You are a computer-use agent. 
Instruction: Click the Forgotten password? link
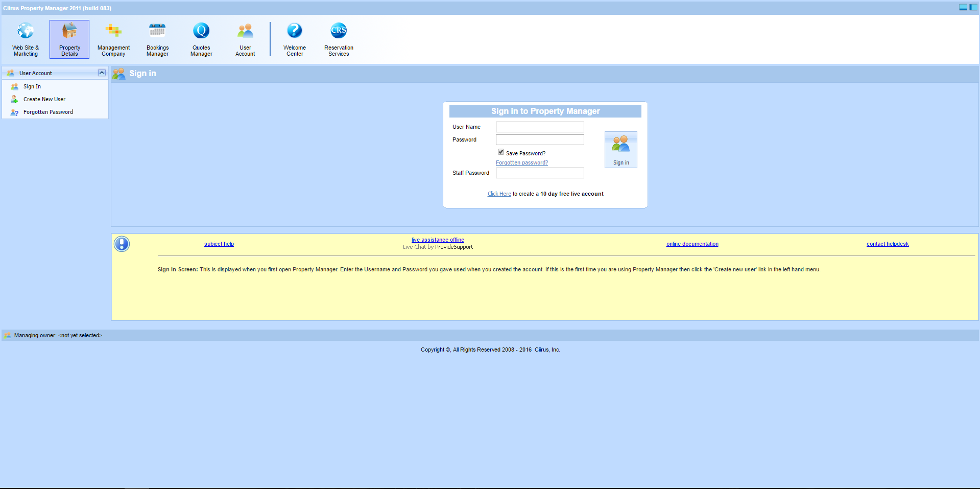click(x=522, y=163)
